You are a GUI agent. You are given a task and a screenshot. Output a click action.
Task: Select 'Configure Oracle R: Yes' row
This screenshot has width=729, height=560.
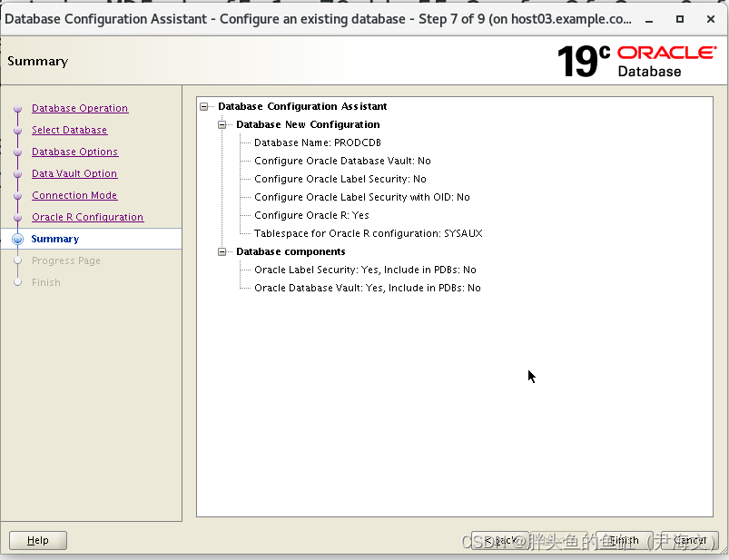pyautogui.click(x=311, y=215)
